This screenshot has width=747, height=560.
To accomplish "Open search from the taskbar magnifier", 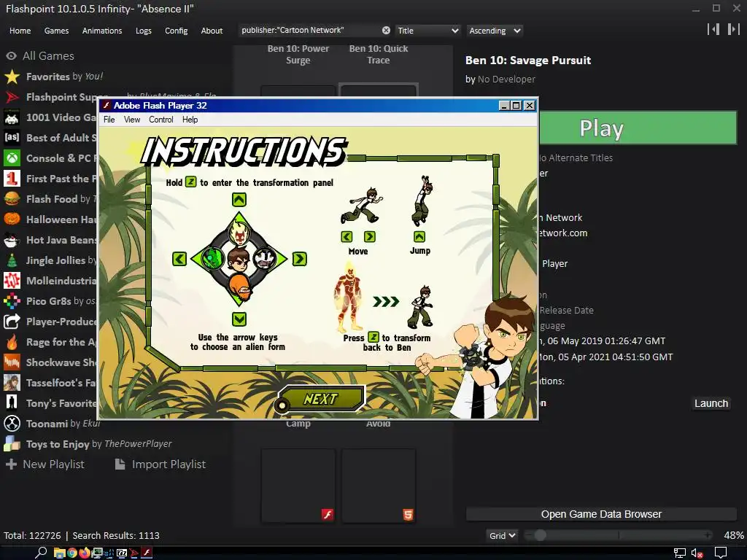I will 41,553.
